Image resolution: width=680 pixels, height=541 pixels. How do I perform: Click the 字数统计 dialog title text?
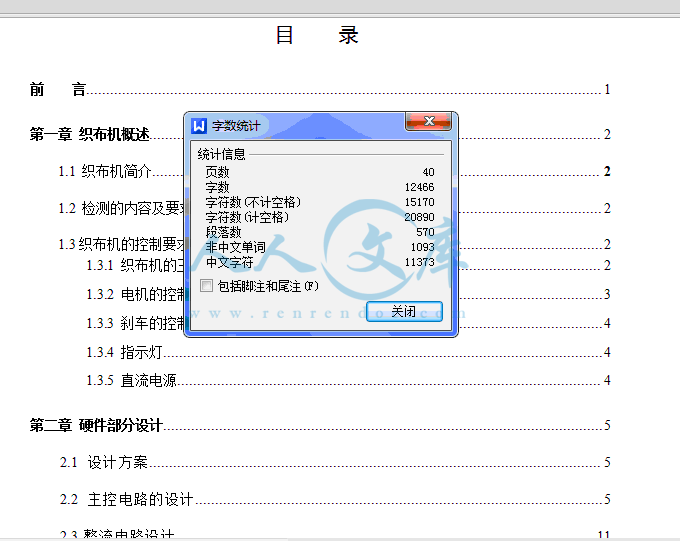pyautogui.click(x=236, y=126)
